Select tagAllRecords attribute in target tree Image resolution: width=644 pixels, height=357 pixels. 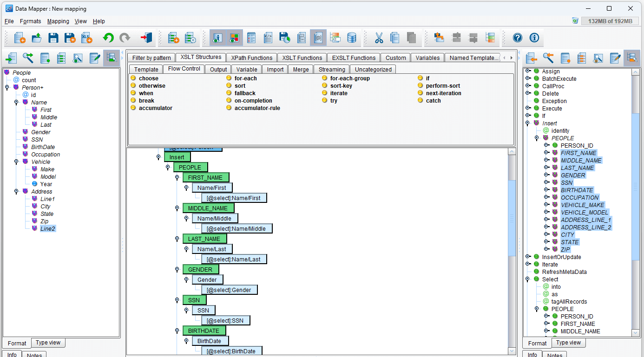(569, 301)
